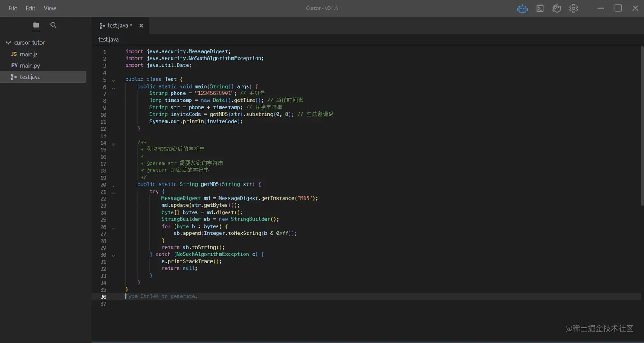Click the test.java breadcrumb label
The image size is (644, 343).
coord(109,40)
